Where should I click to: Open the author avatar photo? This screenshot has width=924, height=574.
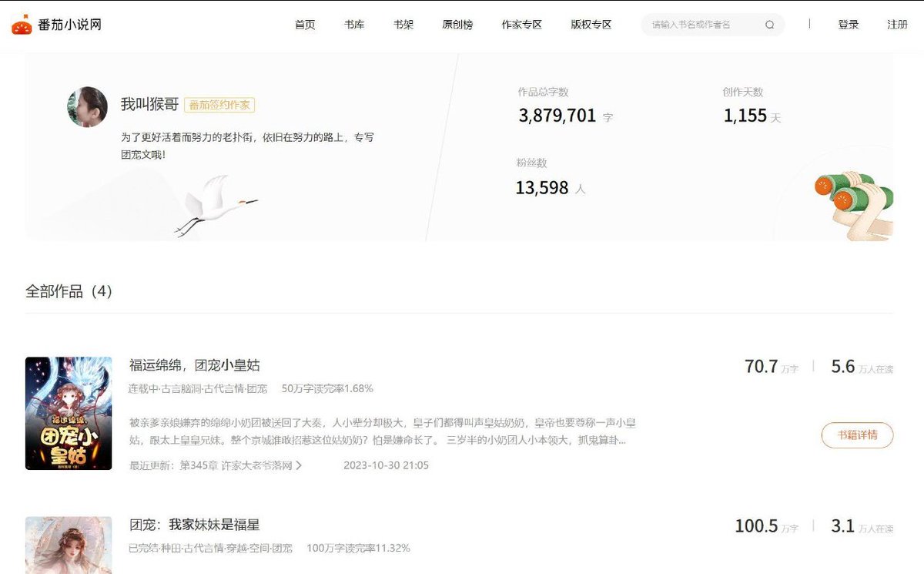(x=87, y=106)
